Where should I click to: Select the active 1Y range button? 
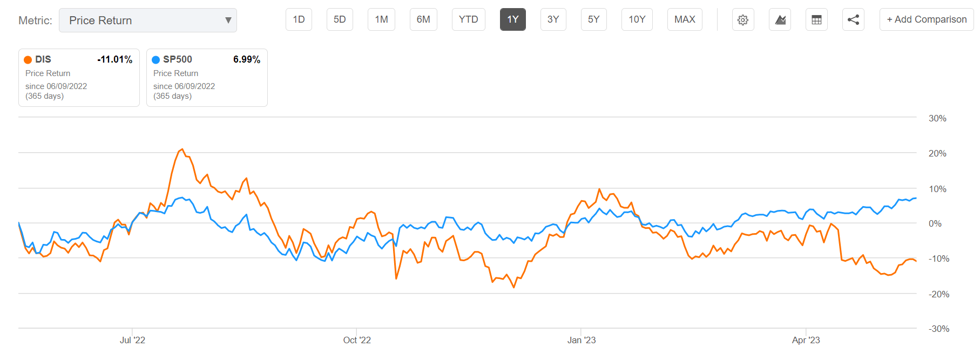point(512,19)
